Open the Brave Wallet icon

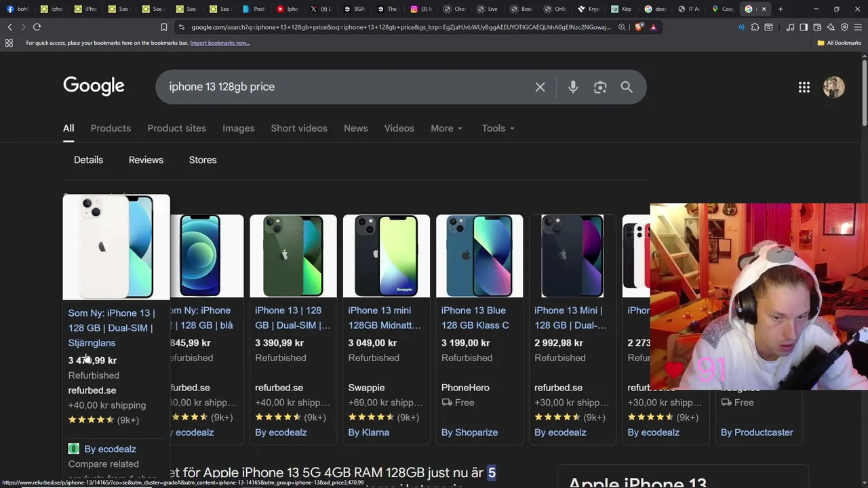(x=817, y=27)
